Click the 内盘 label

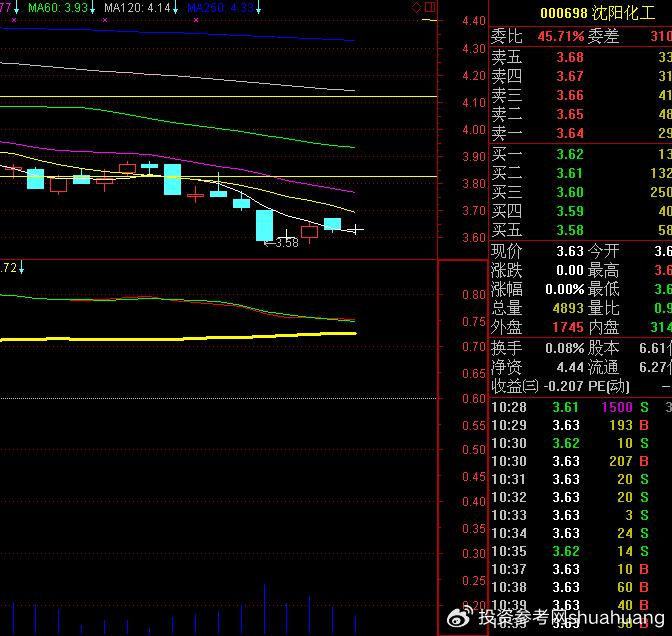click(603, 327)
